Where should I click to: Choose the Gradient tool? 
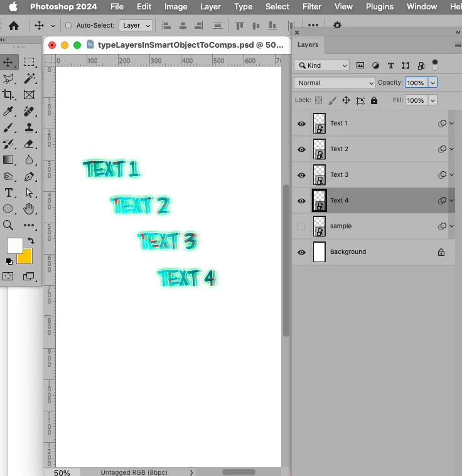pyautogui.click(x=8, y=160)
